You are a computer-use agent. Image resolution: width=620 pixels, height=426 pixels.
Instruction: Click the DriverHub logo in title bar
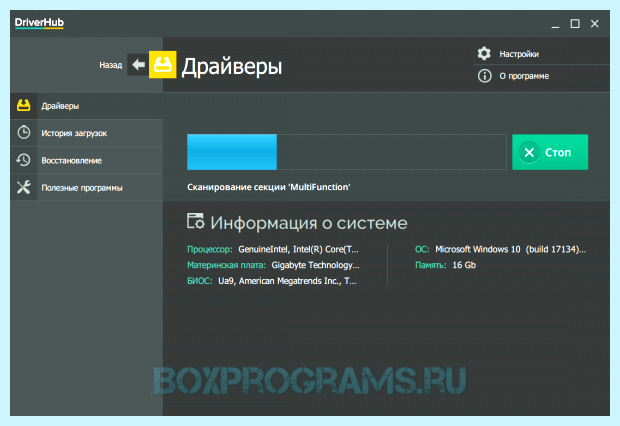click(39, 23)
